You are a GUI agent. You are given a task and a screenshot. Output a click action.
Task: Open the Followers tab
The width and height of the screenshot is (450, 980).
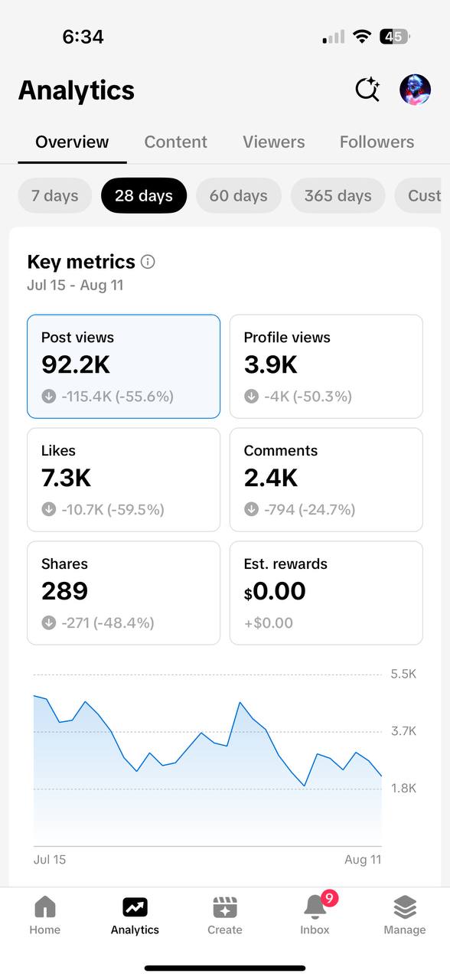click(377, 142)
